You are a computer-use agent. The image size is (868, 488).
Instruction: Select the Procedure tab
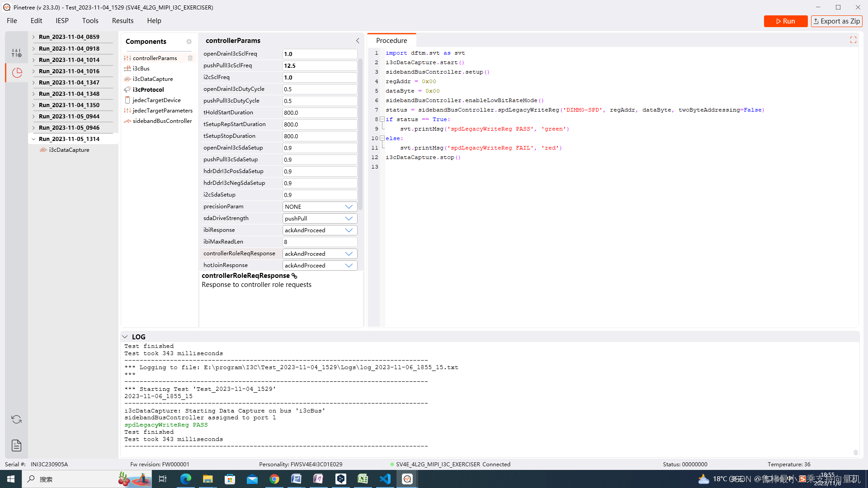coord(392,41)
